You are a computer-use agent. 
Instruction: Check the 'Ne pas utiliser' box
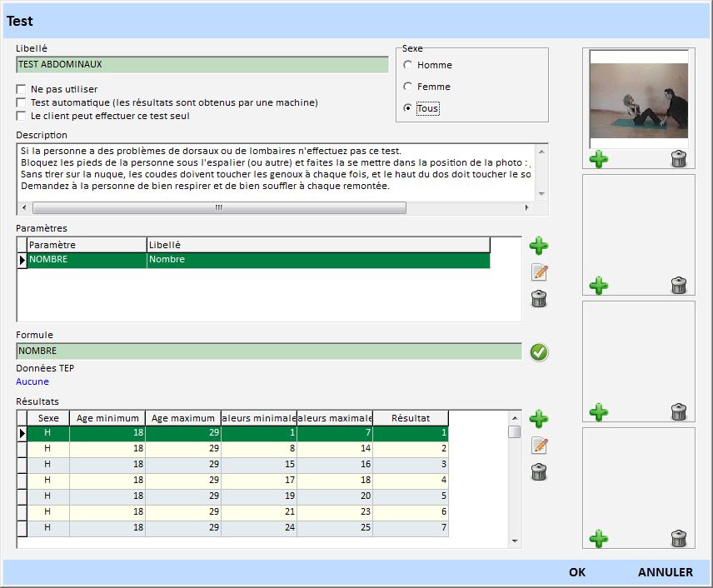coord(22,89)
